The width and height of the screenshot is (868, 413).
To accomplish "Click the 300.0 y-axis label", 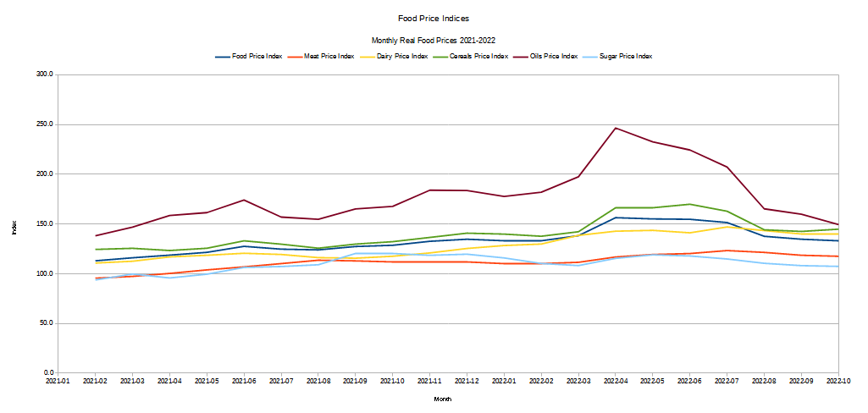I will coord(45,74).
